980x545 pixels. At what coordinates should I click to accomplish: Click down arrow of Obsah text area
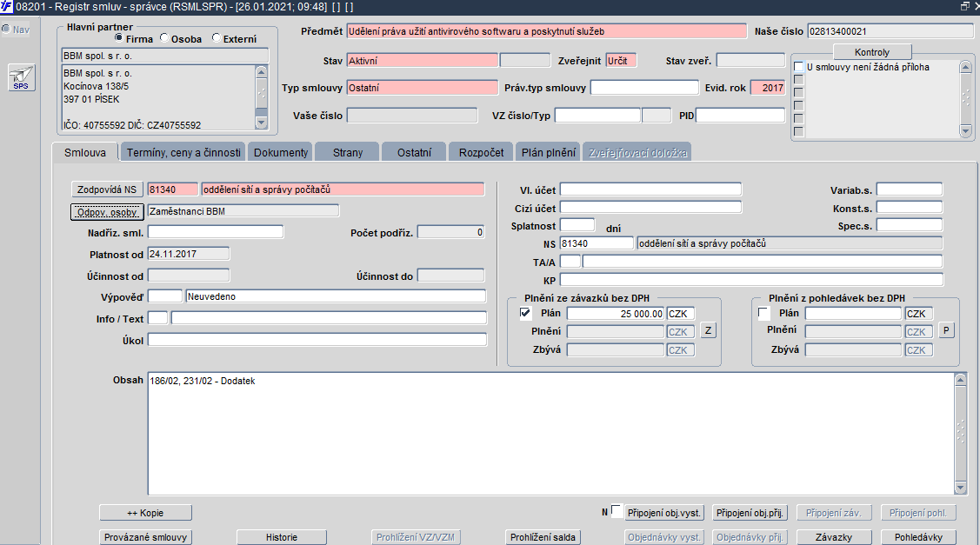tap(961, 489)
